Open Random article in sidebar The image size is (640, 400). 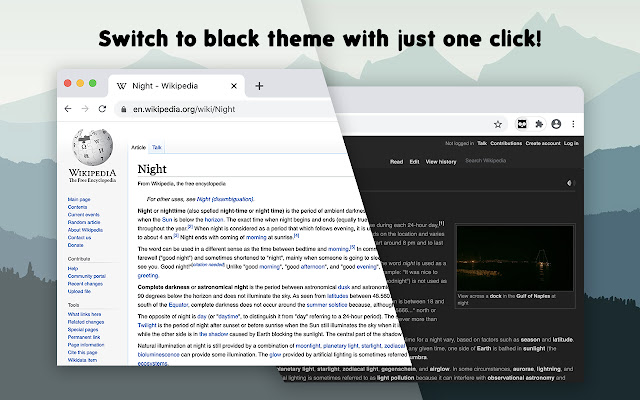pos(84,221)
